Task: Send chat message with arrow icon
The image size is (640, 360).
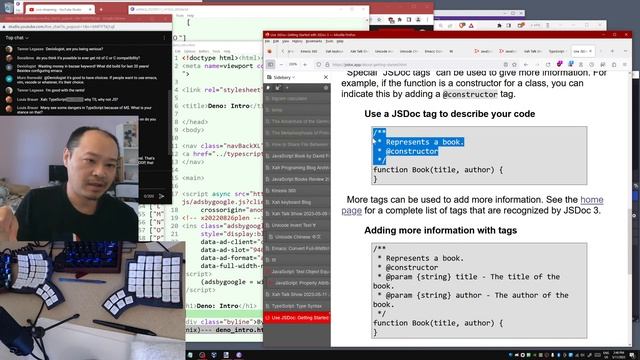Action: tap(162, 196)
